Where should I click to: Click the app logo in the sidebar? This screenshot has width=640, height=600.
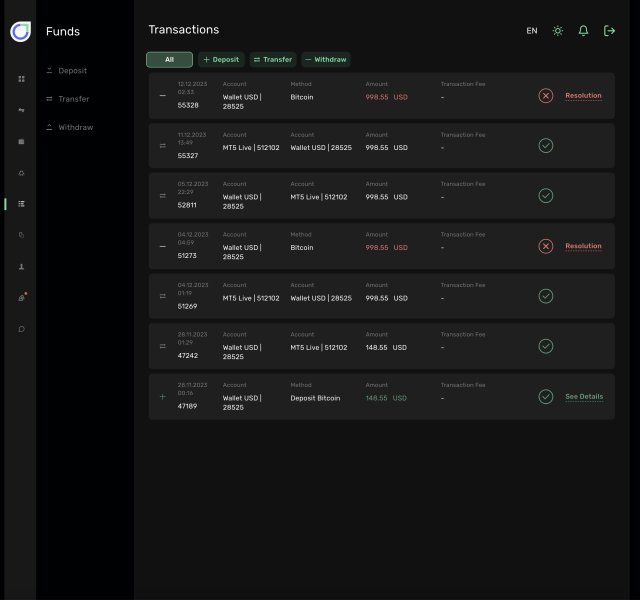(x=20, y=32)
